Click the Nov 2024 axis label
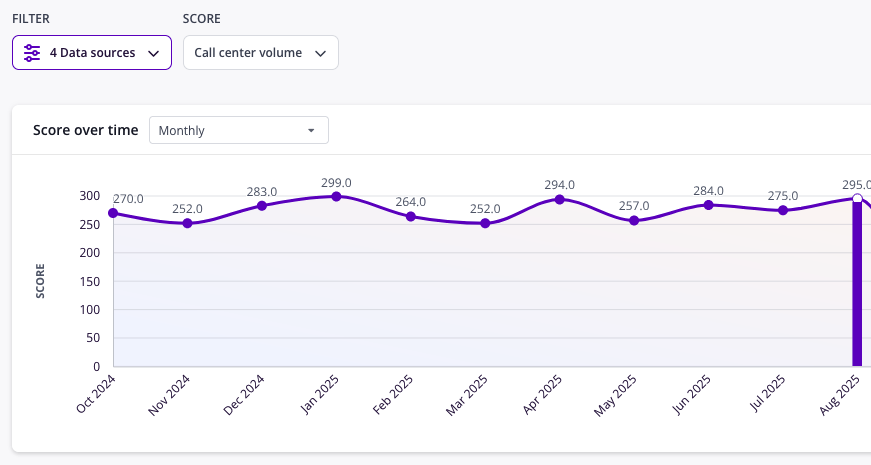The height and width of the screenshot is (465, 871). pyautogui.click(x=169, y=395)
